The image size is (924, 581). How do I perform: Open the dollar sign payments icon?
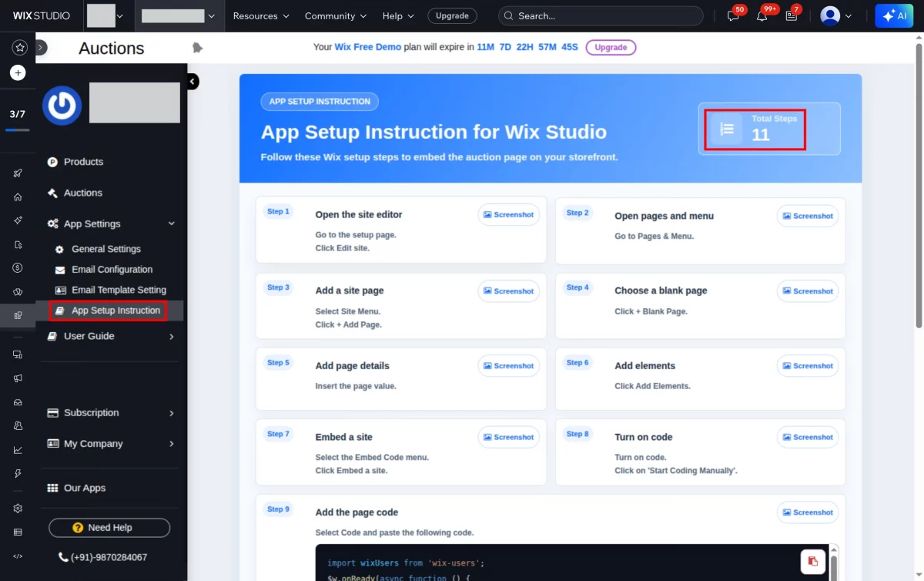pyautogui.click(x=18, y=268)
